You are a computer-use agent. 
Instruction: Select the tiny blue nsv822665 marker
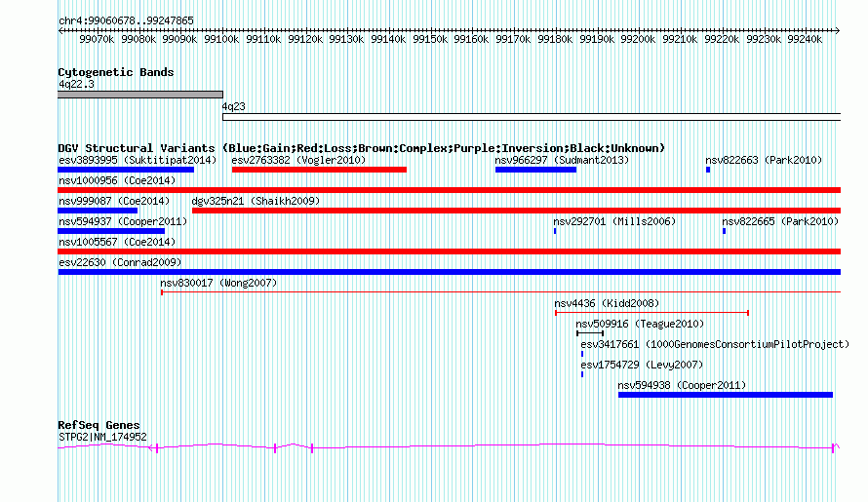[724, 231]
